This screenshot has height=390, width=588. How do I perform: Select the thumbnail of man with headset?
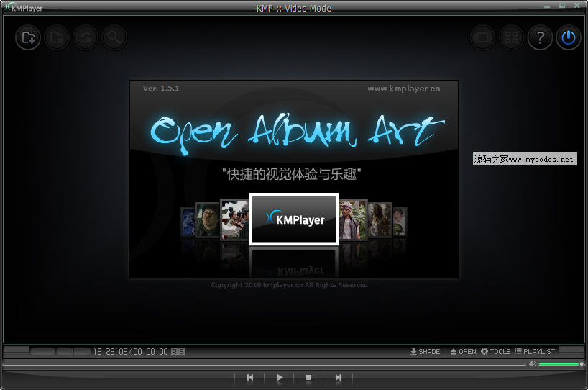tap(207, 219)
